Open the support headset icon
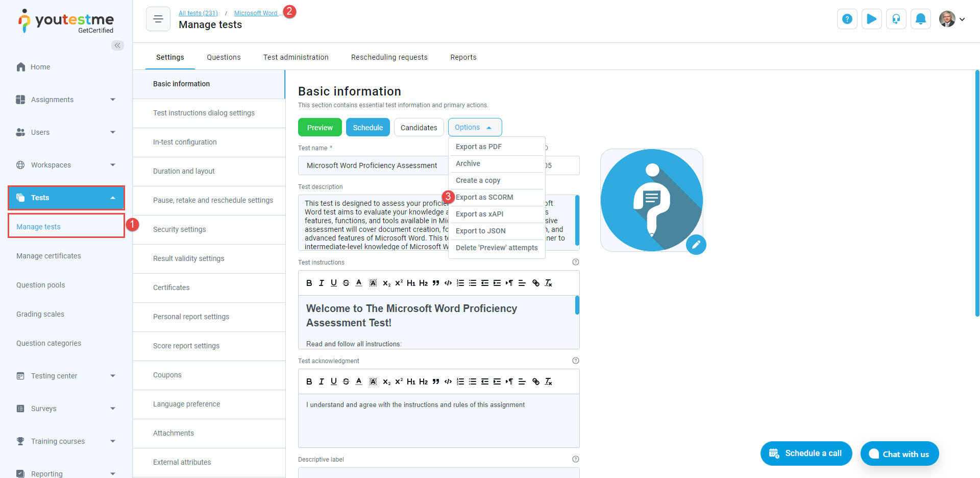Image resolution: width=980 pixels, height=478 pixels. (896, 19)
